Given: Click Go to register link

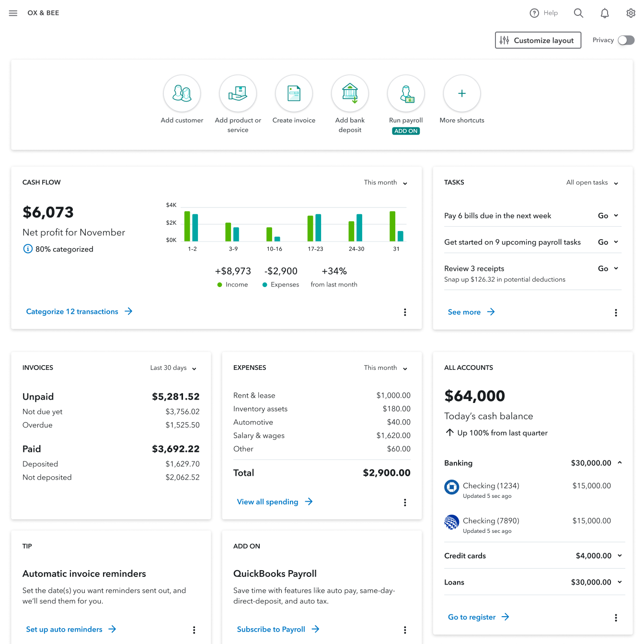Looking at the screenshot, I should [x=478, y=617].
